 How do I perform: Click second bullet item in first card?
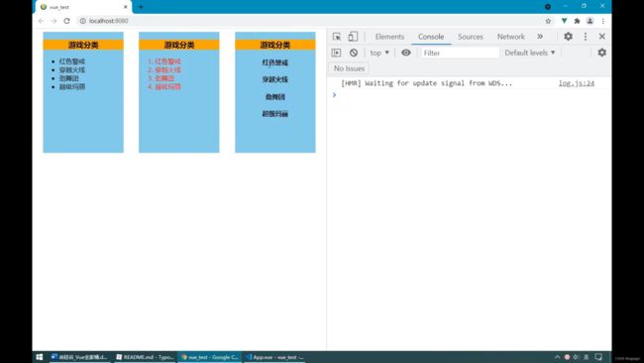coord(72,69)
